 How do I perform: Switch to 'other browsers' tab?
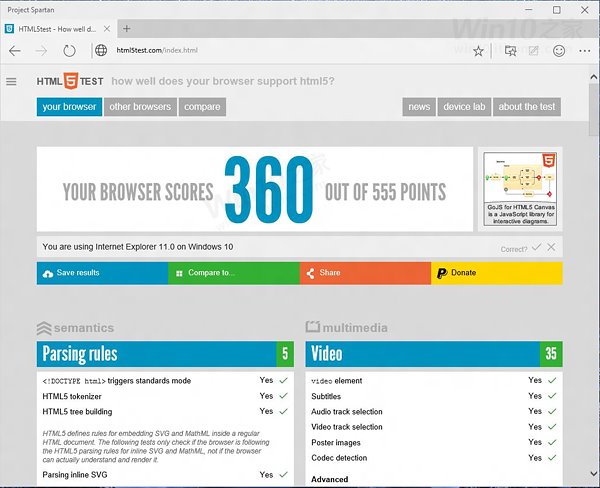click(x=140, y=107)
